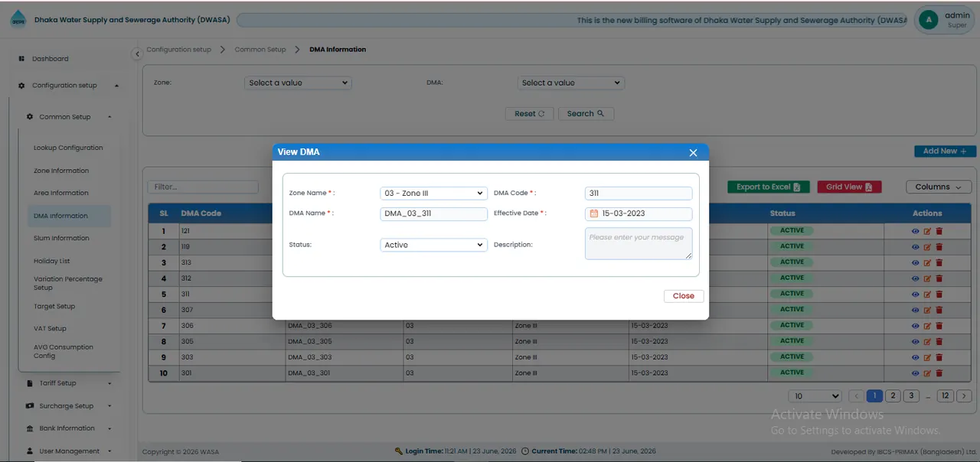Click the Dashboard sidebar icon
980x462 pixels.
pos(21,59)
